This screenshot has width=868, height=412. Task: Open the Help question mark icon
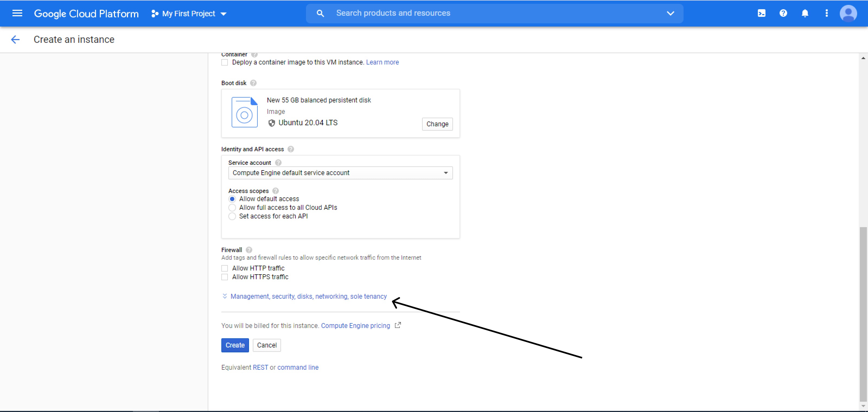(x=783, y=13)
